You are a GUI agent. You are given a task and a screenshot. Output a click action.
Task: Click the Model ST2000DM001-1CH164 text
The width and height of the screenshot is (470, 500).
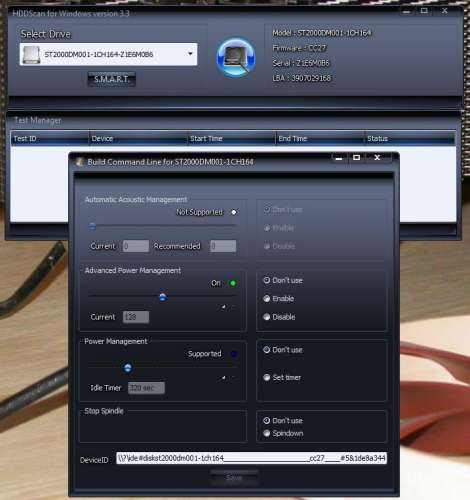click(x=322, y=33)
